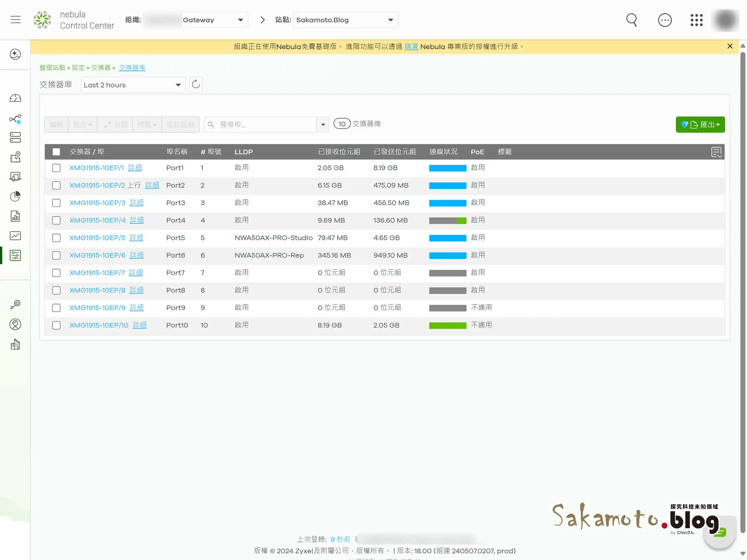747x560 pixels.
Task: Expand the Last 2 hours time dropdown
Action: point(133,85)
